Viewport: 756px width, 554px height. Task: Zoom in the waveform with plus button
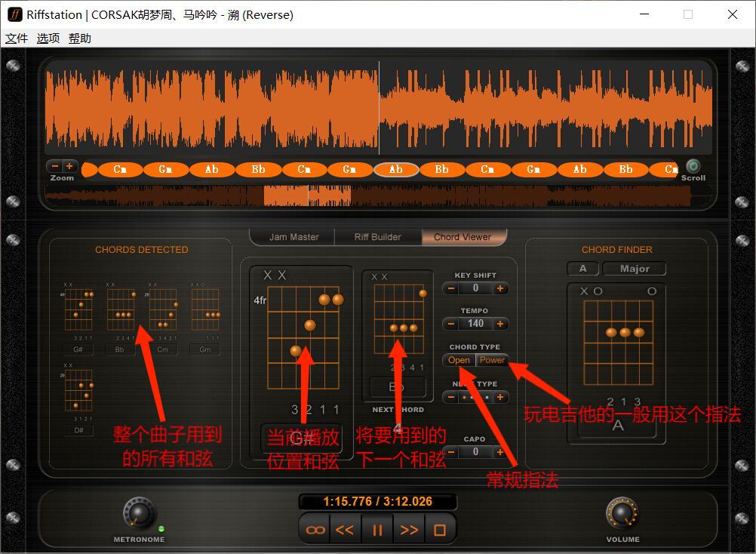(x=69, y=166)
